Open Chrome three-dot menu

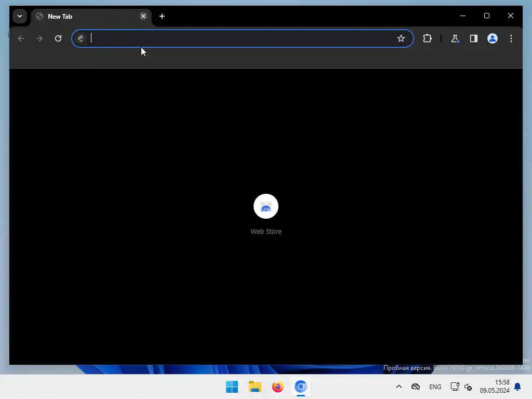(511, 38)
